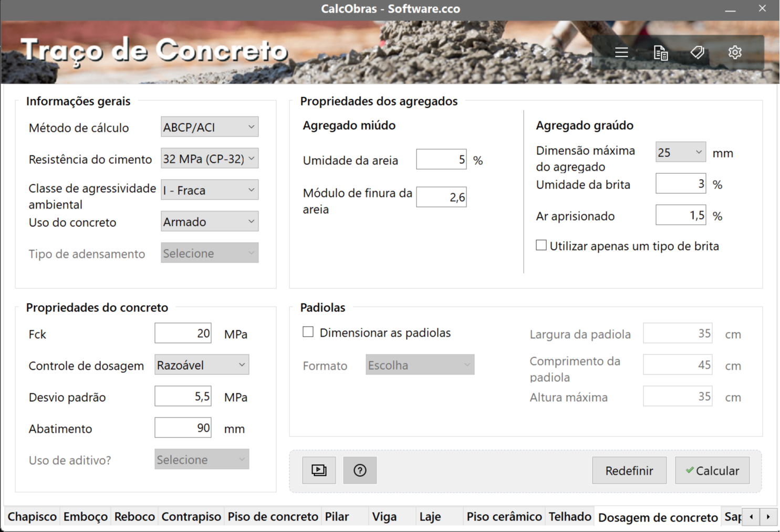780x532 pixels.
Task: Open the hamburger menu icon in header
Action: 621,53
